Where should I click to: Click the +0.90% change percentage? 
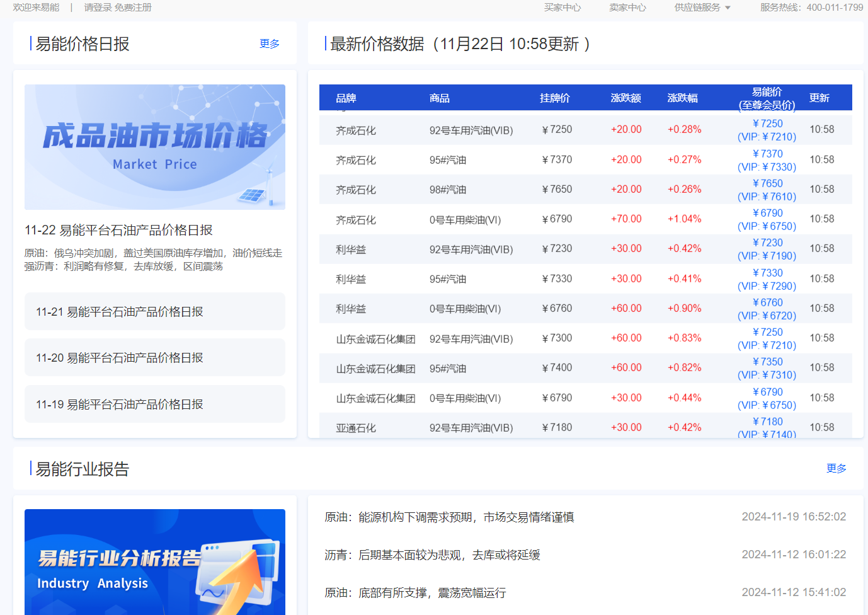685,308
